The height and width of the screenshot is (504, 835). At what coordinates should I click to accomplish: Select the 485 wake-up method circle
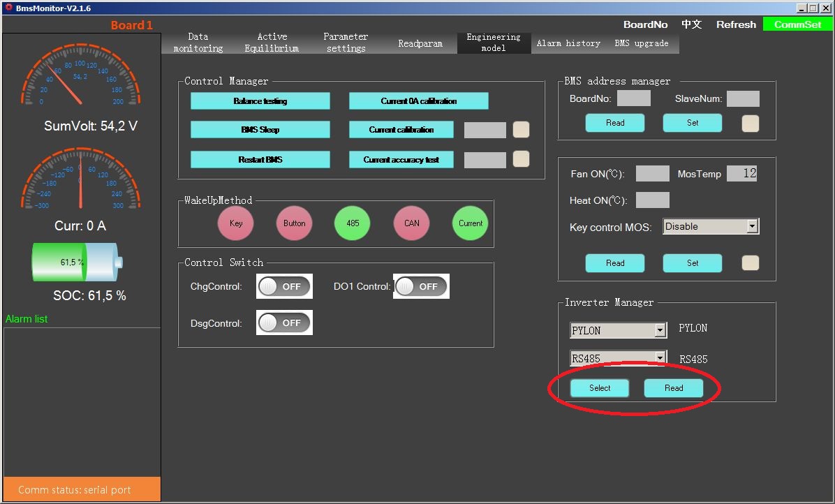pyautogui.click(x=353, y=223)
